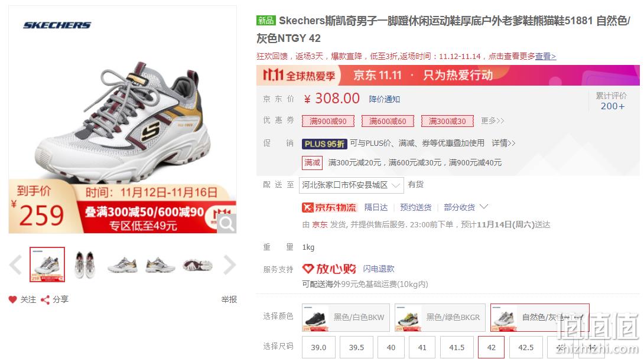Click the 放心购 service badge
Viewport: 644px width, 359px height.
coord(329,269)
